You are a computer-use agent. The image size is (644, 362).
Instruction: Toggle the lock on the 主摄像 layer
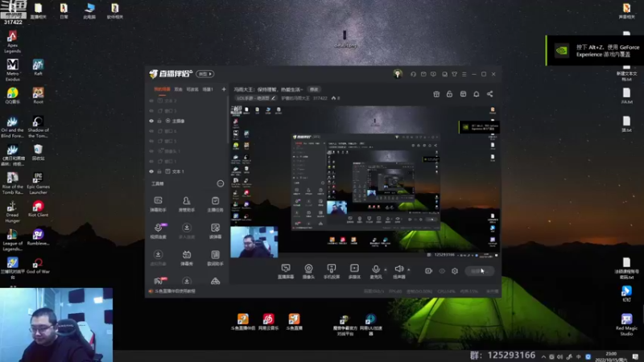point(159,121)
